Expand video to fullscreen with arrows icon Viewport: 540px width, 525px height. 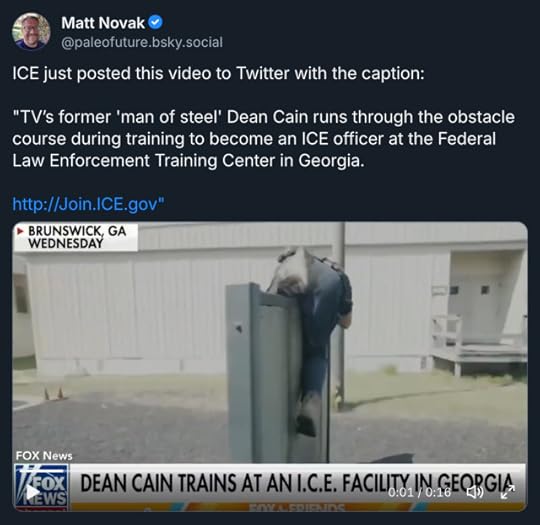tap(508, 492)
